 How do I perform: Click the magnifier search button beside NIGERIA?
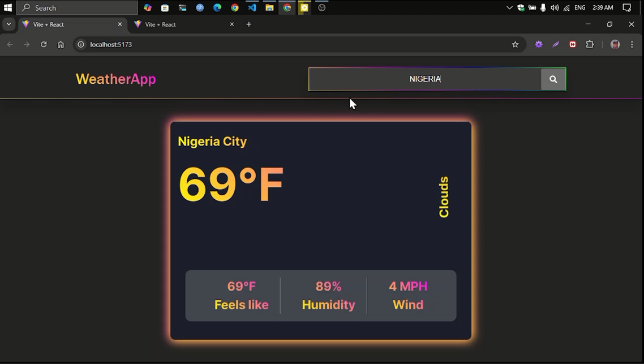(x=553, y=79)
